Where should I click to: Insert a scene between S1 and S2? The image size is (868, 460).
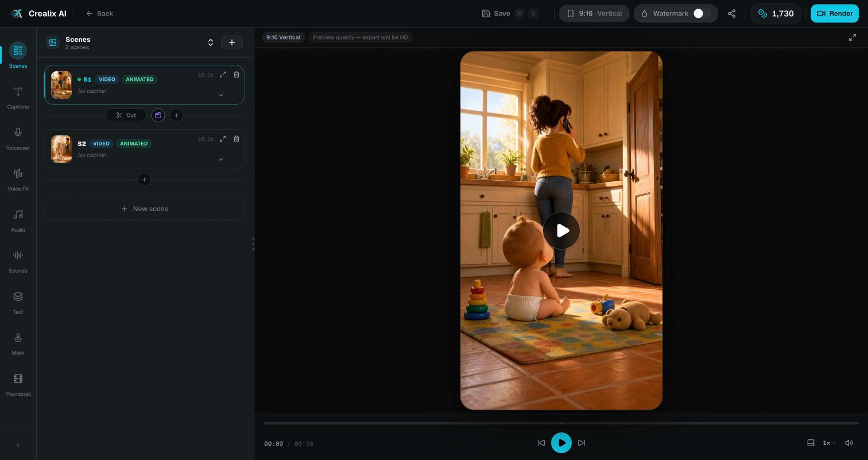176,115
